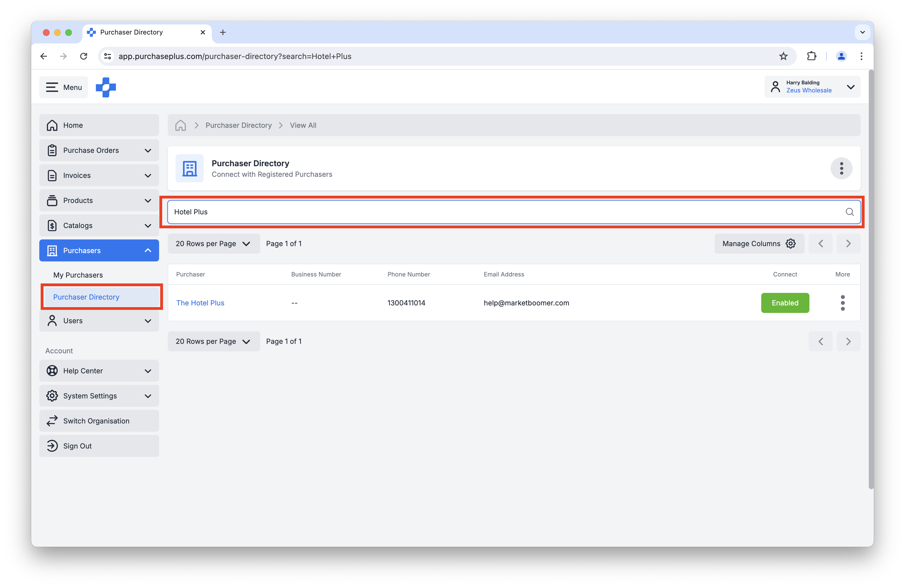Click phone number 1300411014 cell
This screenshot has width=905, height=588.
pyautogui.click(x=406, y=303)
